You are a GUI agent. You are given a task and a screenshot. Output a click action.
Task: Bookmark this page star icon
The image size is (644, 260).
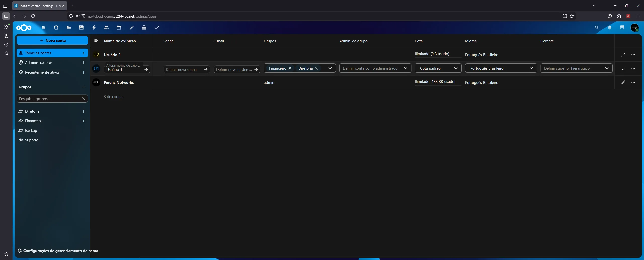coord(572,16)
